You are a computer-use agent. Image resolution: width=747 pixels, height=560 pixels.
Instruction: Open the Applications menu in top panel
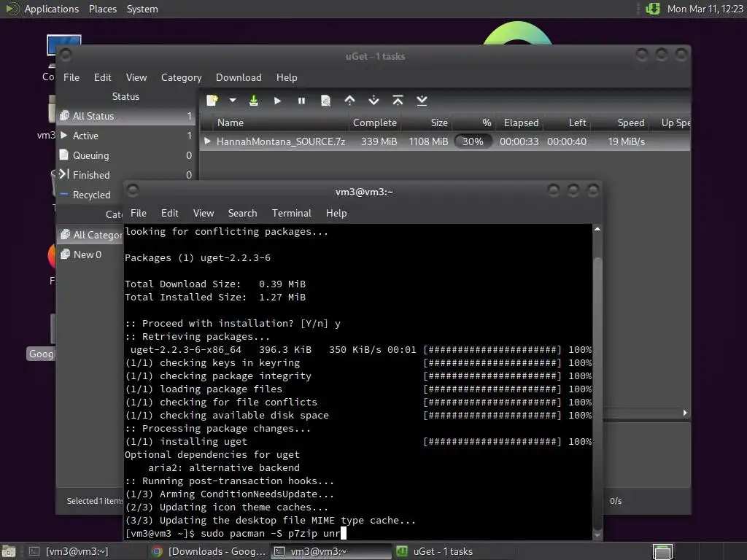52,9
